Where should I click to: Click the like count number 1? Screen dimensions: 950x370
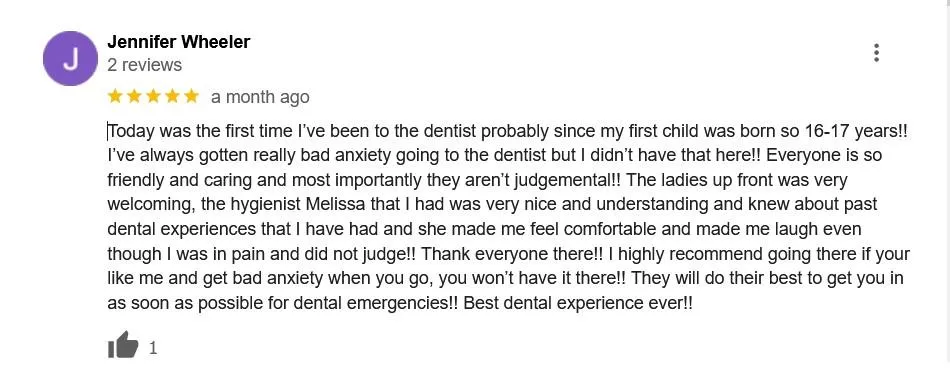153,348
